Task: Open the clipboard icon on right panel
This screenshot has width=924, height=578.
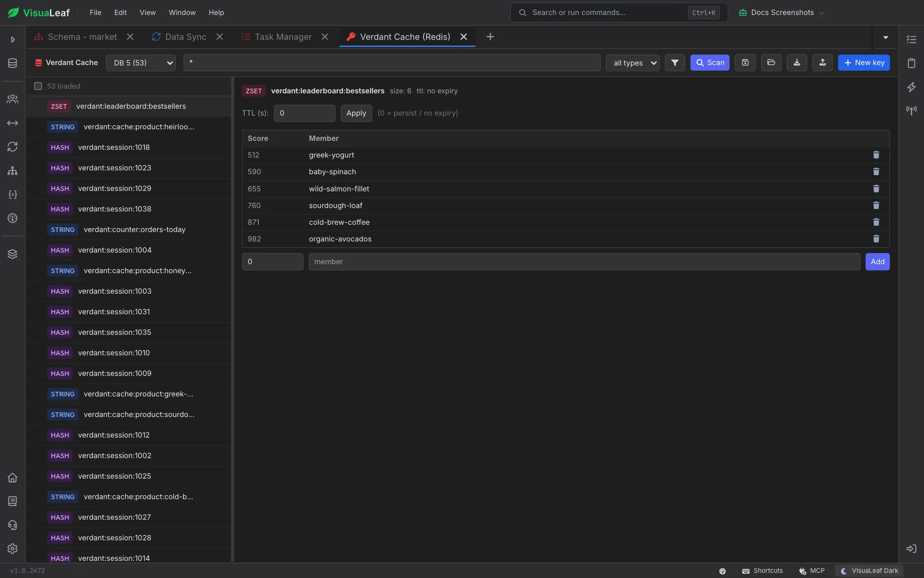Action: [x=911, y=63]
